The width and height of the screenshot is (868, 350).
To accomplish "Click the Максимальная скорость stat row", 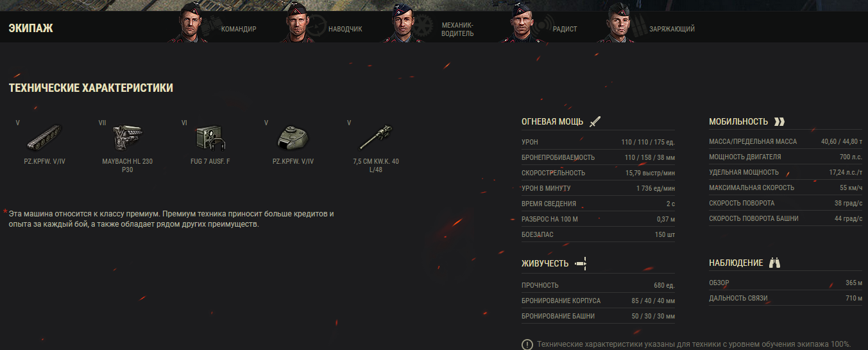I will tap(788, 188).
